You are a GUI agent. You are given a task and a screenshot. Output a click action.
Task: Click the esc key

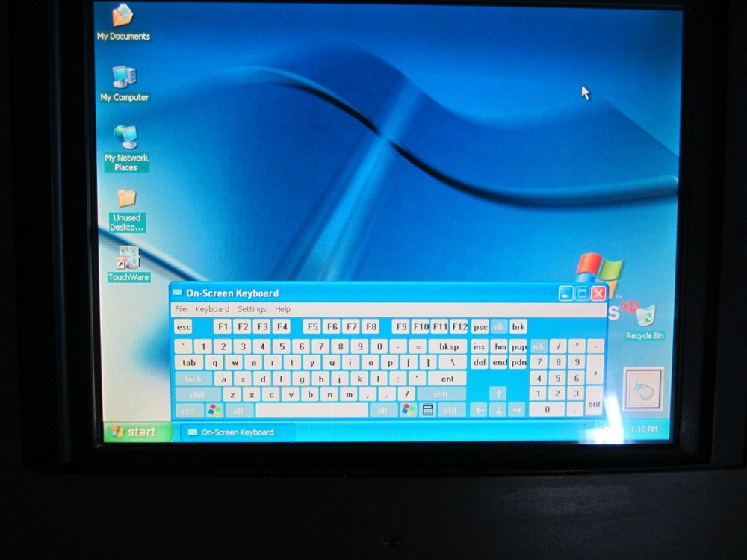pos(184,327)
